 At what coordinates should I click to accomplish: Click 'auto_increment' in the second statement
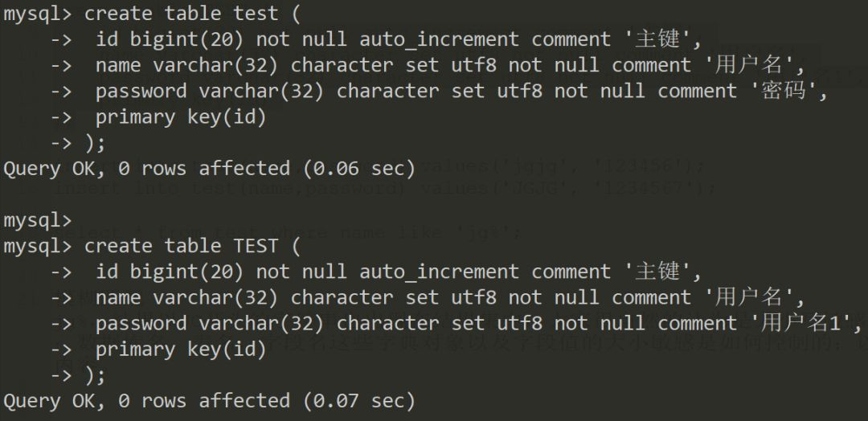click(x=440, y=272)
